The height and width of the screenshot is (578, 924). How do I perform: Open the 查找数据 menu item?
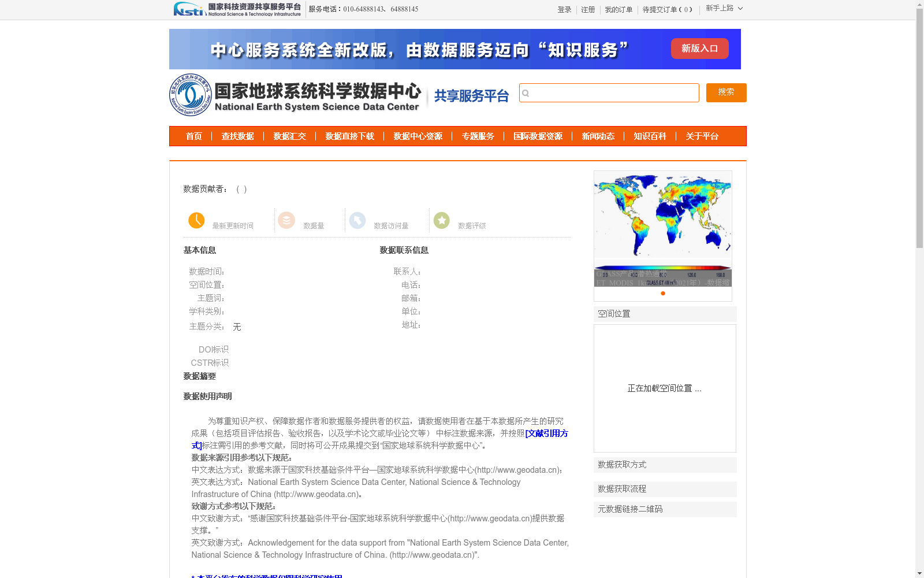pyautogui.click(x=238, y=136)
